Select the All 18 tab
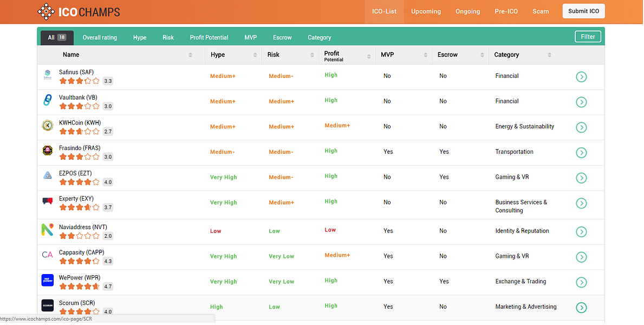The width and height of the screenshot is (644, 325). [x=57, y=37]
